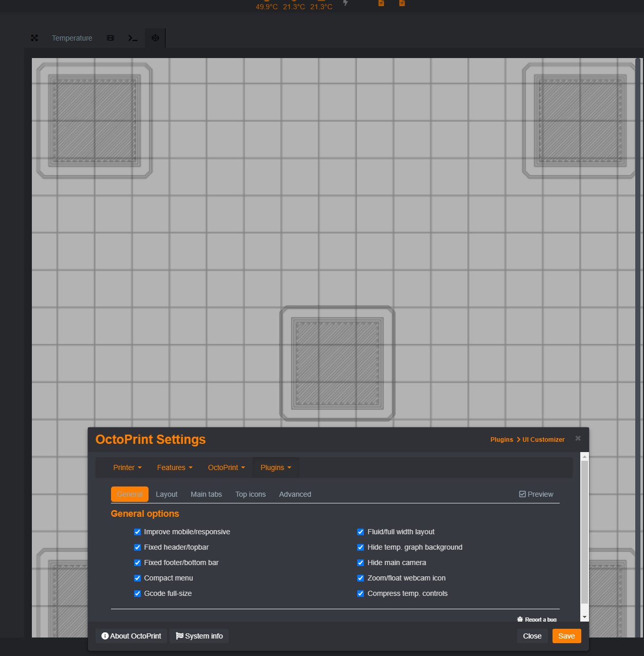Image resolution: width=644 pixels, height=656 pixels.
Task: Open the first file icon in topbar
Action: tap(381, 3)
